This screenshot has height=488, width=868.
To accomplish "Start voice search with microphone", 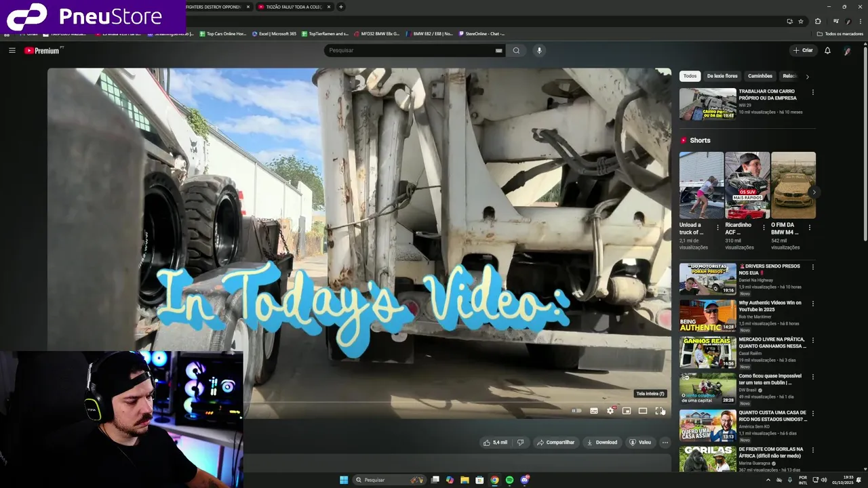I will (539, 50).
